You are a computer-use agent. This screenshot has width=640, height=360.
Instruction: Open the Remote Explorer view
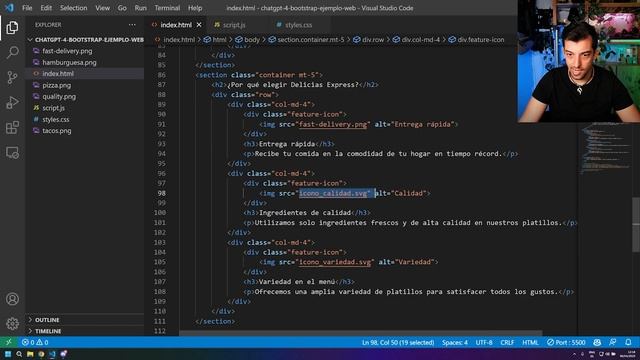click(x=12, y=153)
